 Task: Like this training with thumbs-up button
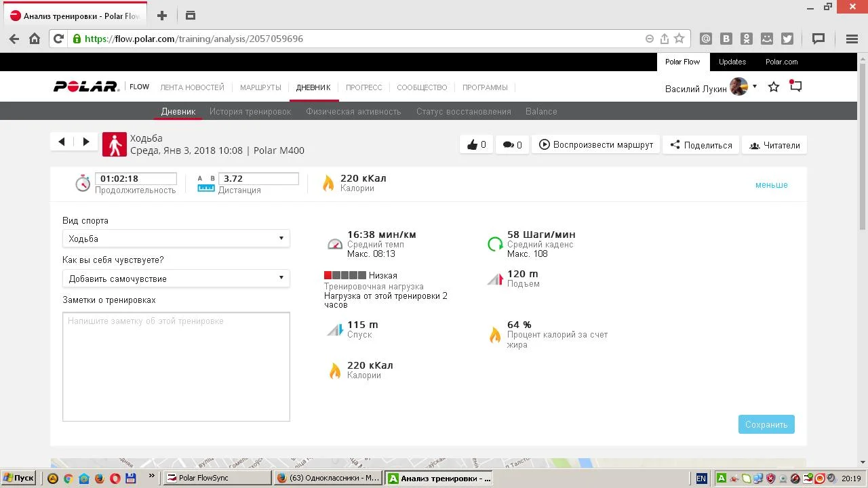point(477,144)
